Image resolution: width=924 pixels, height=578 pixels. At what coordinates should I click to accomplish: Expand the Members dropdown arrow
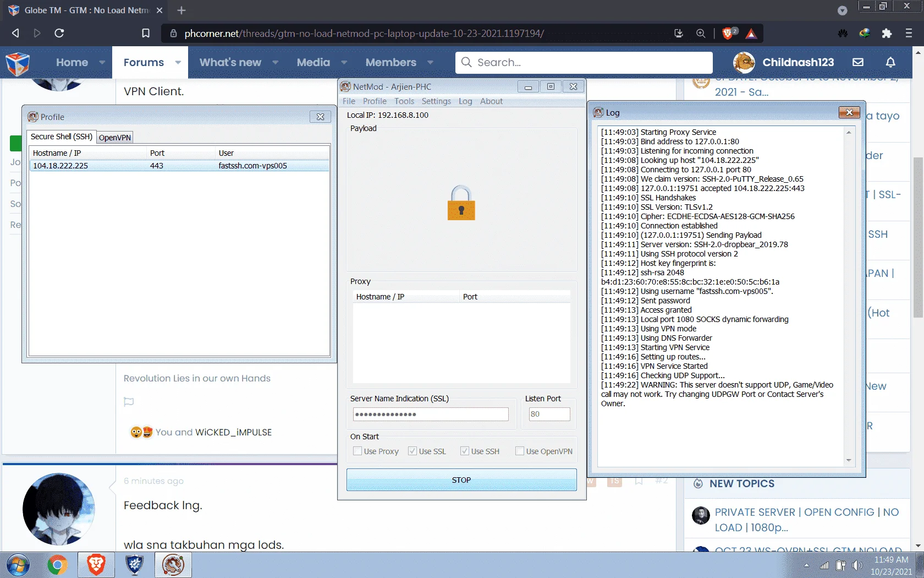click(x=431, y=62)
